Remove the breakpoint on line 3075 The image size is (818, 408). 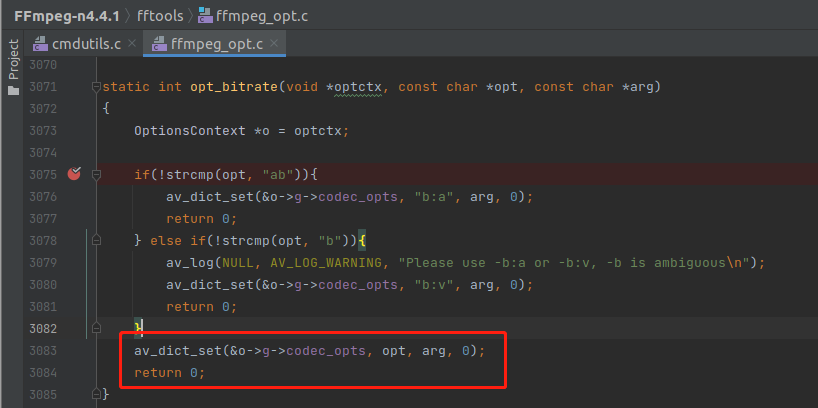coord(73,175)
